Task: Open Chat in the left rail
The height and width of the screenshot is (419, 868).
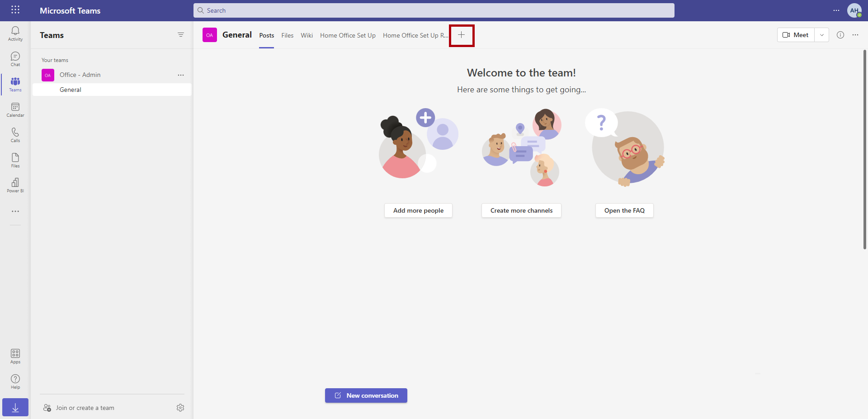Action: tap(15, 59)
